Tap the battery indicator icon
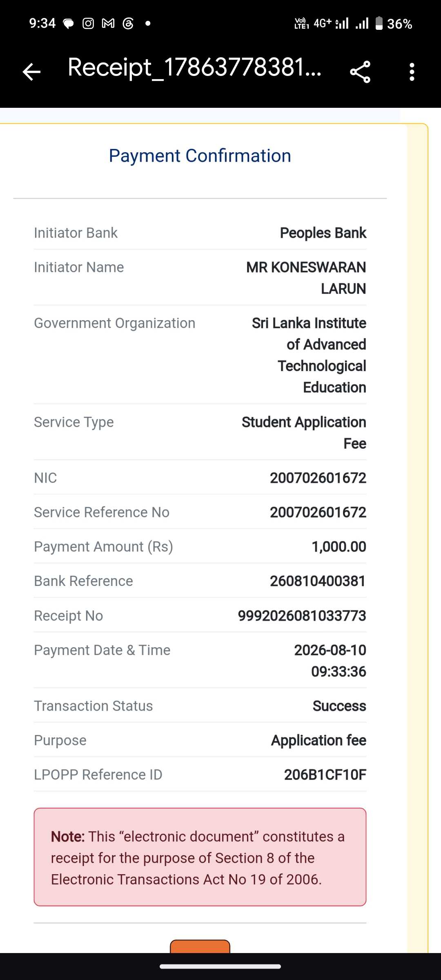441x980 pixels. pos(379,23)
